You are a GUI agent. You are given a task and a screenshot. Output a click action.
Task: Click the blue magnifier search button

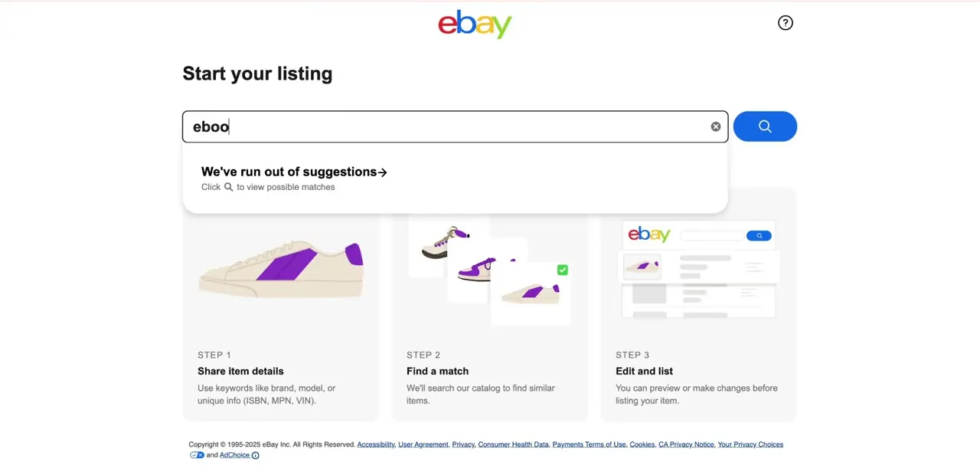click(765, 126)
